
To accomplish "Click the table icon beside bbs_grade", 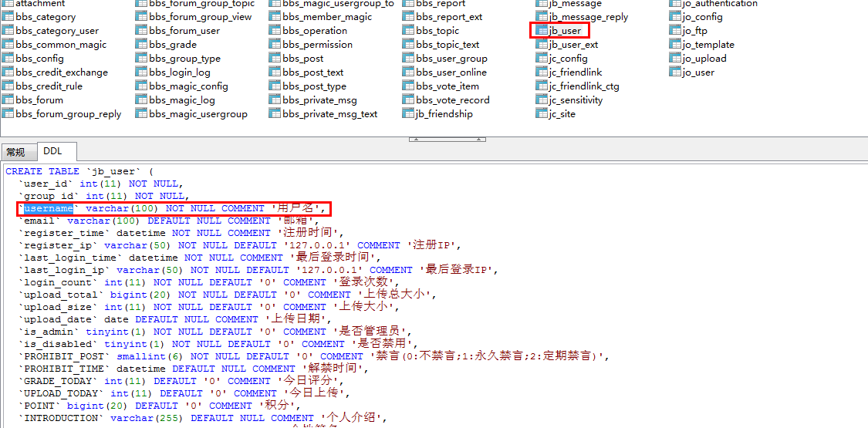I will 141,45.
